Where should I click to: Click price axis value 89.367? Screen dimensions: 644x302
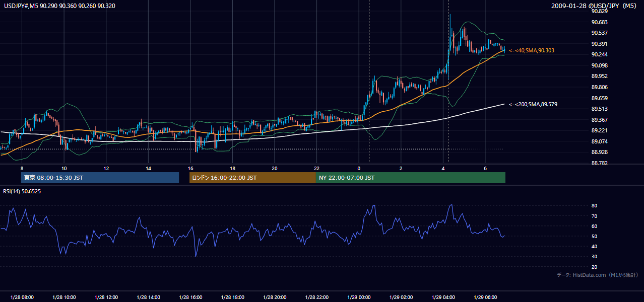[x=600, y=120]
